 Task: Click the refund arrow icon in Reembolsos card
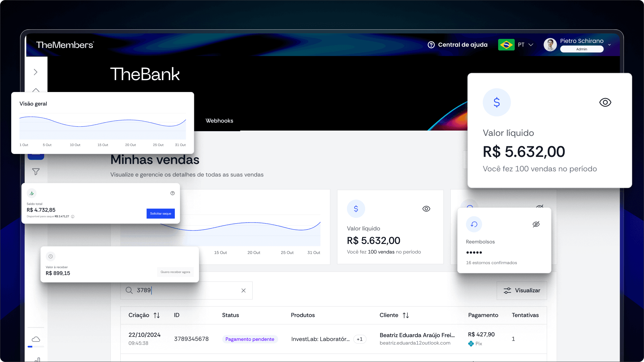(474, 225)
